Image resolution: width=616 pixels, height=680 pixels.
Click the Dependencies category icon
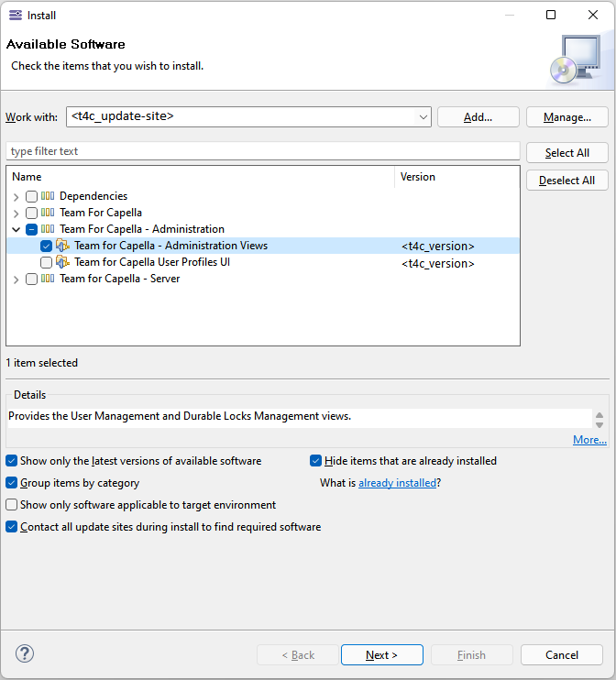click(48, 196)
